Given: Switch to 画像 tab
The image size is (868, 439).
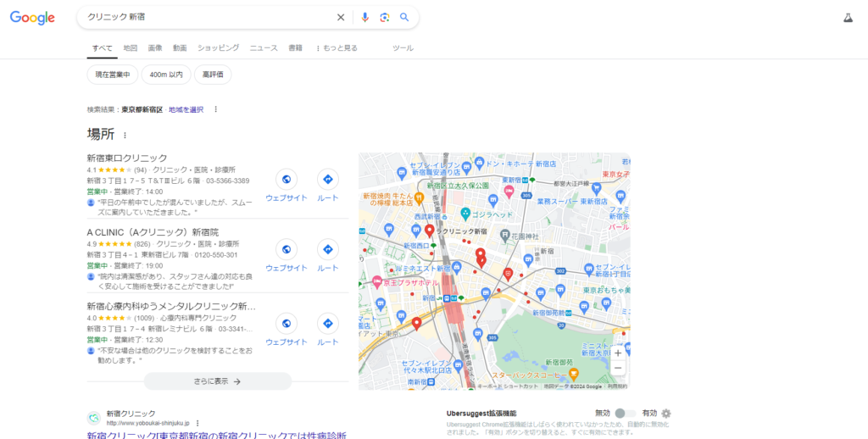Looking at the screenshot, I should click(155, 48).
